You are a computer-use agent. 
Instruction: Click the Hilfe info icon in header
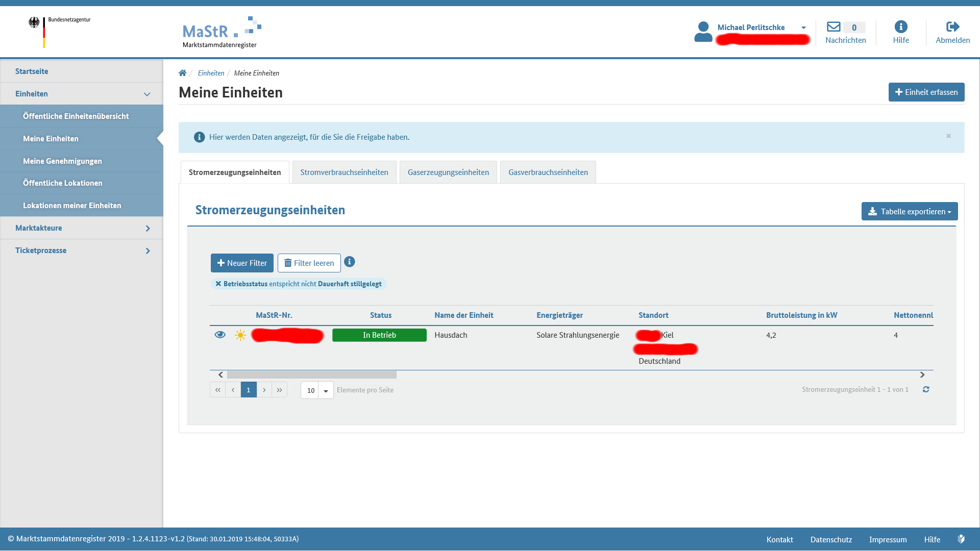[x=901, y=27]
